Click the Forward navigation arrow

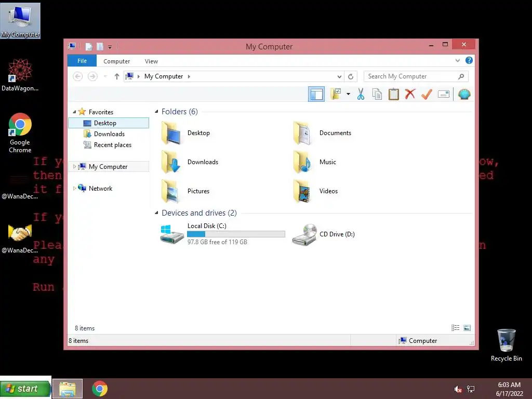[x=92, y=76]
